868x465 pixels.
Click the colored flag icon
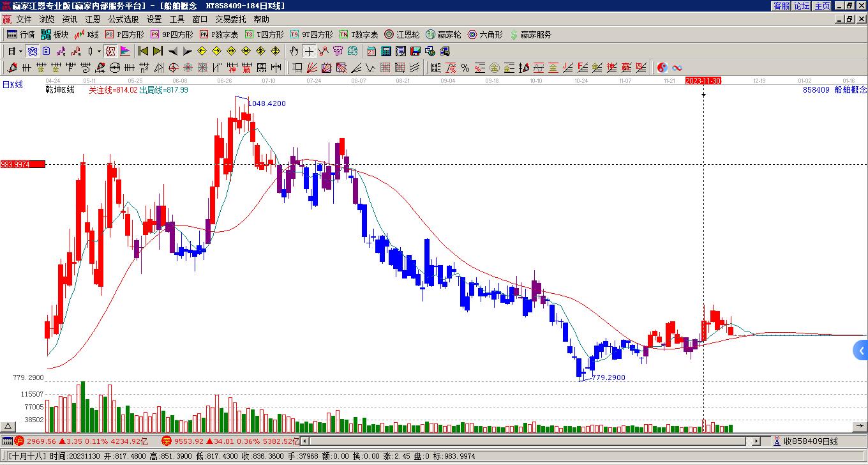pos(125,51)
